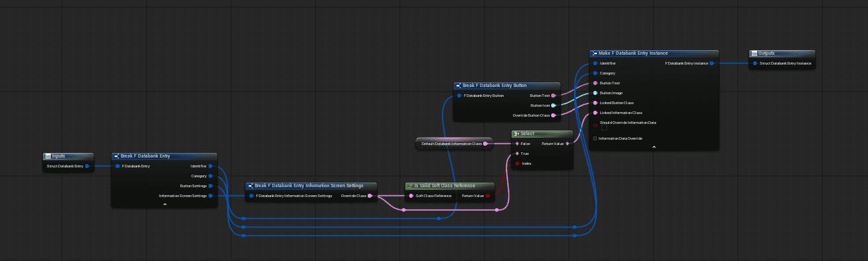The width and height of the screenshot is (868, 261).
Task: Click the Linked Button Class input pin
Action: click(x=595, y=103)
